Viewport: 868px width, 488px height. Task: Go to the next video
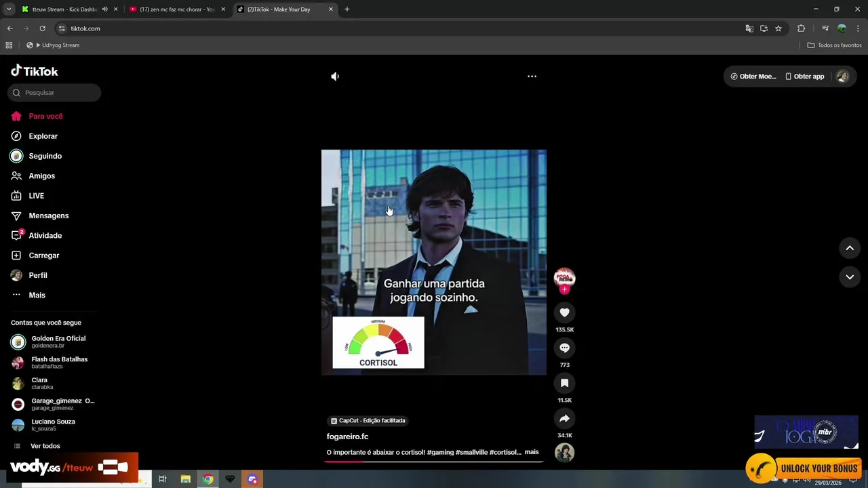(850, 277)
